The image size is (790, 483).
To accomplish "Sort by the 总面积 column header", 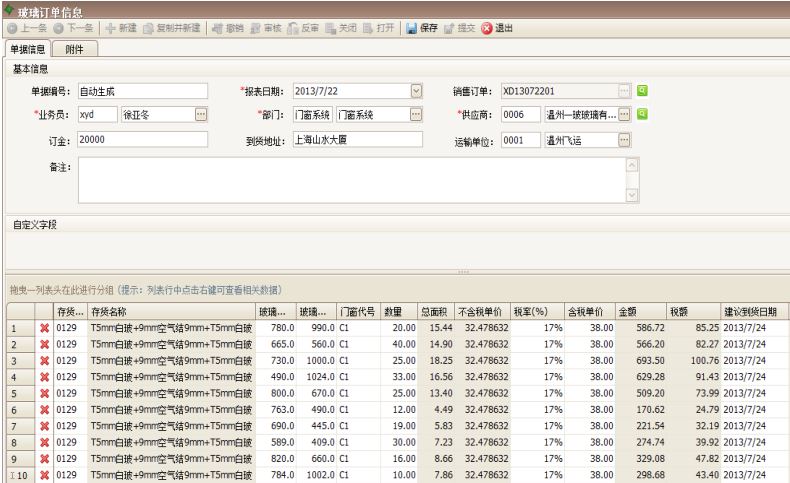I will [436, 312].
